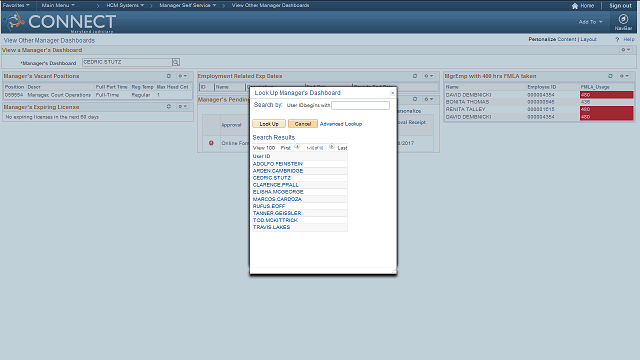The width and height of the screenshot is (640, 360).
Task: Refresh the Employment Related Exp Dates pagelet
Action: [415, 76]
